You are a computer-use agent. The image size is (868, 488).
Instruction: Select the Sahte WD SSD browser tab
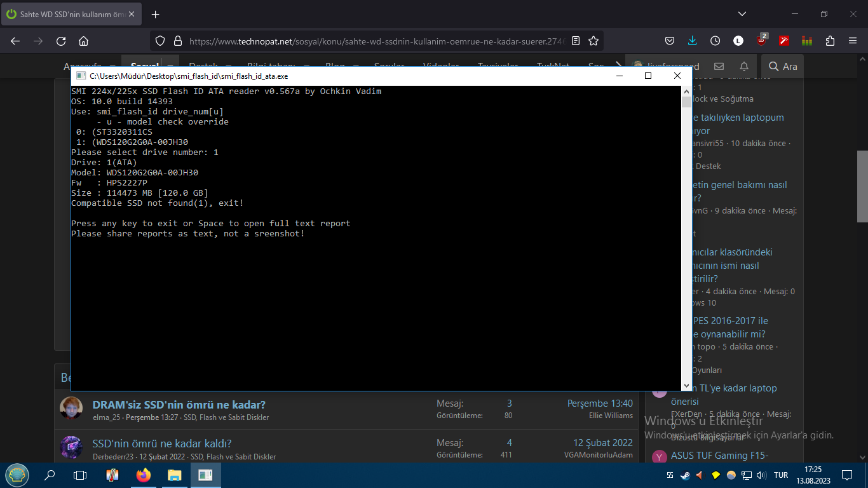click(71, 14)
